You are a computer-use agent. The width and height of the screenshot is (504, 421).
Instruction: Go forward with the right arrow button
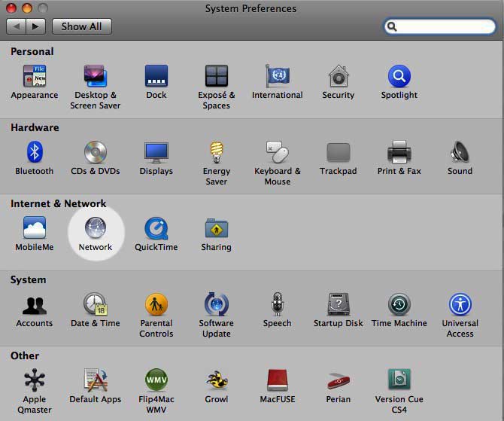coord(35,26)
